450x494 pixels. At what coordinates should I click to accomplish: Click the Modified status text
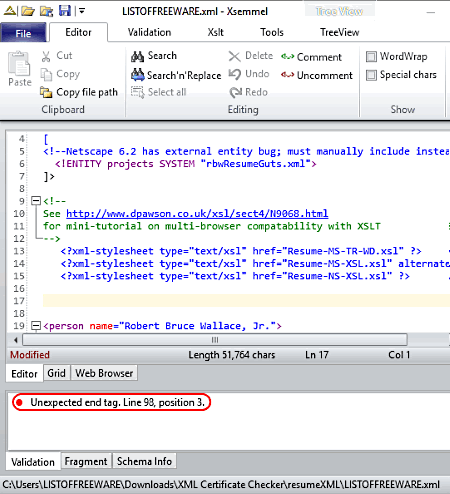pos(30,355)
